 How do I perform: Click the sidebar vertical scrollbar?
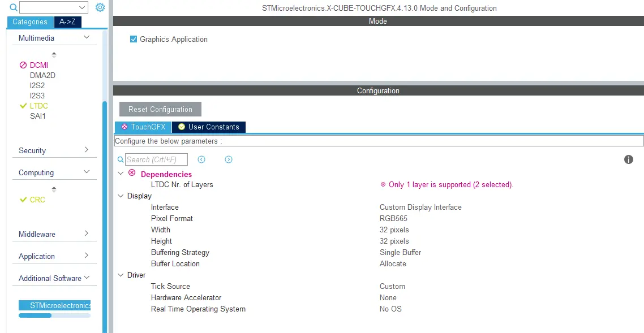[x=104, y=217]
